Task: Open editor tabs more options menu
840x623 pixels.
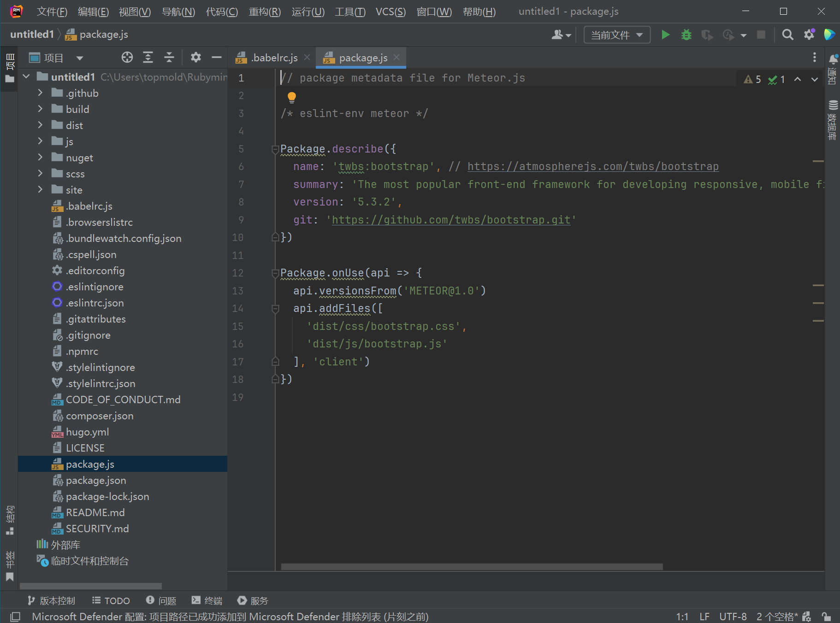Action: click(x=815, y=57)
